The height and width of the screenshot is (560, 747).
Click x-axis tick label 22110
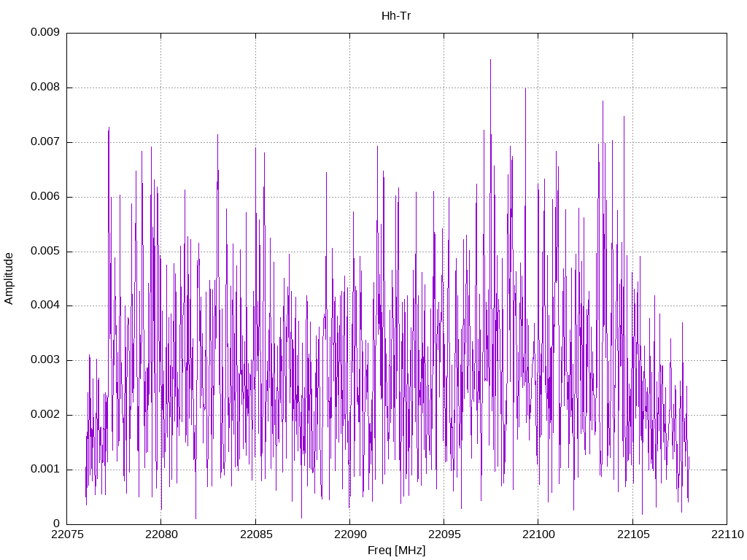(x=727, y=534)
